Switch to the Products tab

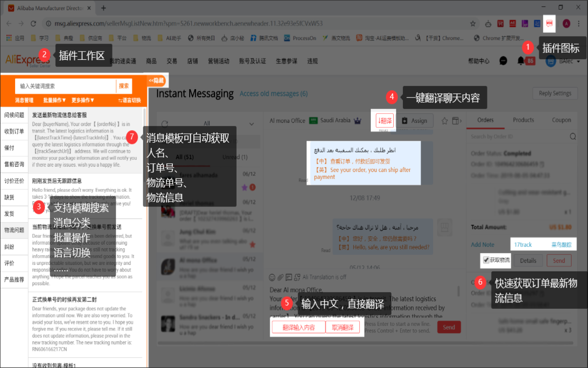click(x=523, y=120)
